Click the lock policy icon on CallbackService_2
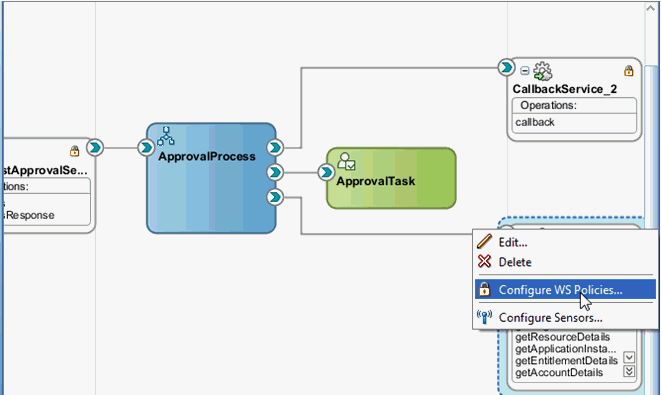661x395 pixels. 629,70
